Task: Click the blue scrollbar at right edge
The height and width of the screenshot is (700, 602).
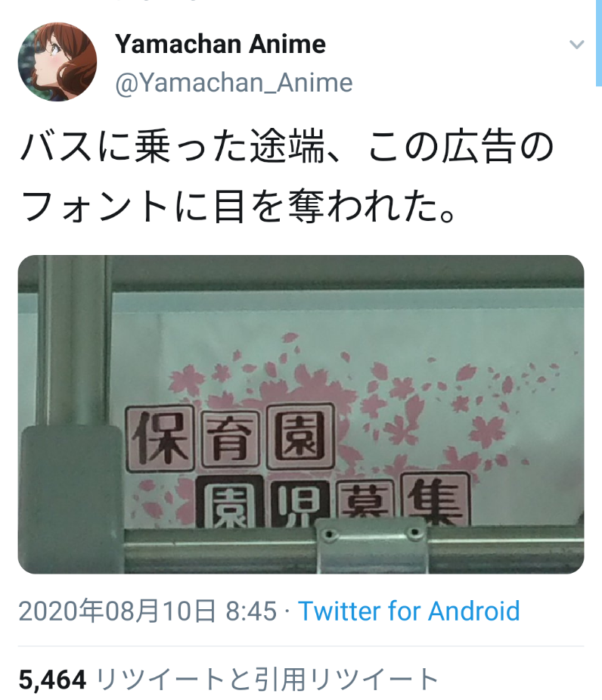Action: [x=599, y=43]
